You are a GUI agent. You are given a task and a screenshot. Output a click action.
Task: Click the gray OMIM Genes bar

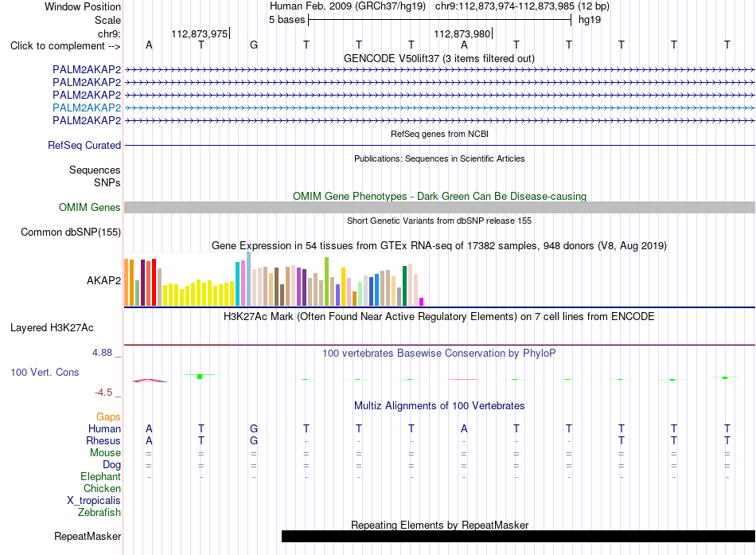tap(439, 208)
